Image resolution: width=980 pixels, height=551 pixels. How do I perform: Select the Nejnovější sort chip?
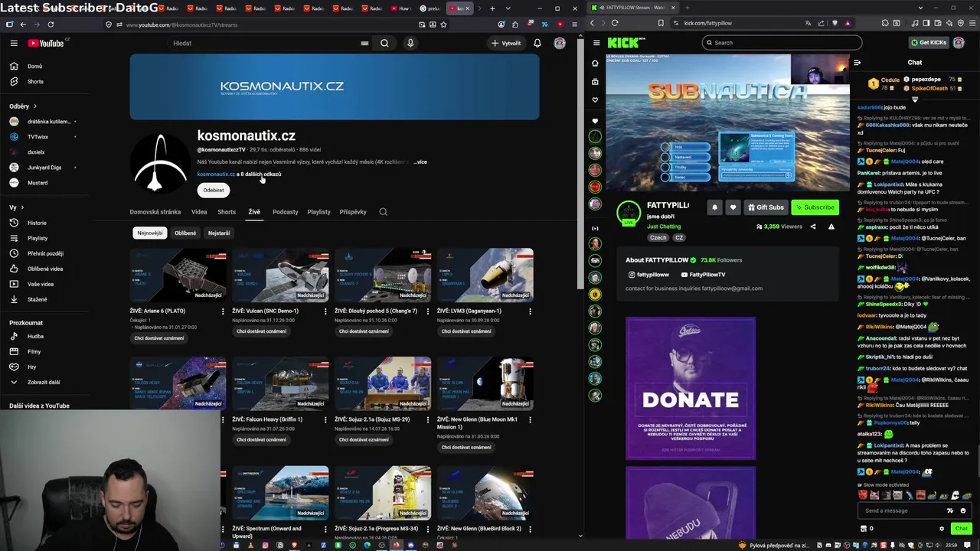coord(150,233)
